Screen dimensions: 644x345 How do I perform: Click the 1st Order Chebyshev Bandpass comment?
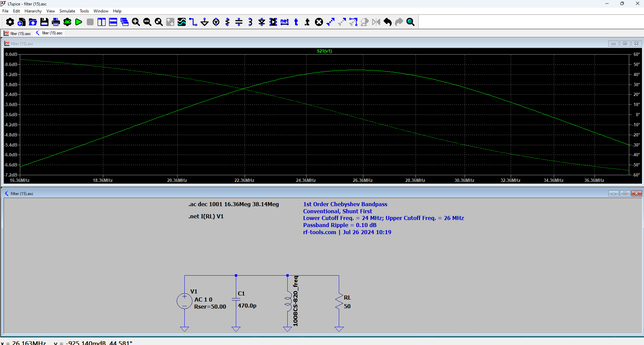(x=345, y=204)
